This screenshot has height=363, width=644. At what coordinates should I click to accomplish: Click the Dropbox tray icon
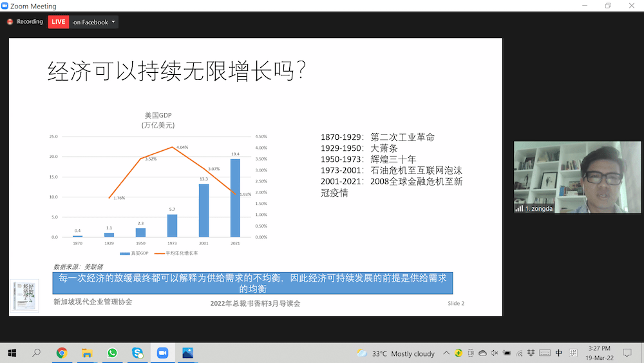(x=531, y=353)
